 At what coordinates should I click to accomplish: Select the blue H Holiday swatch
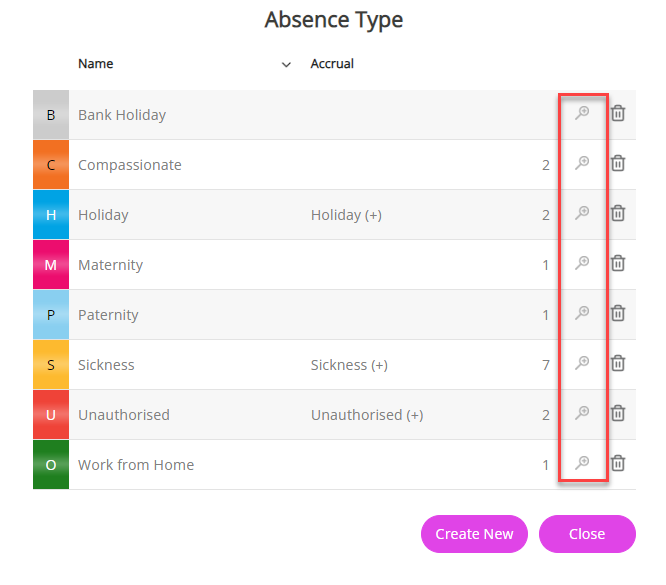[51, 215]
